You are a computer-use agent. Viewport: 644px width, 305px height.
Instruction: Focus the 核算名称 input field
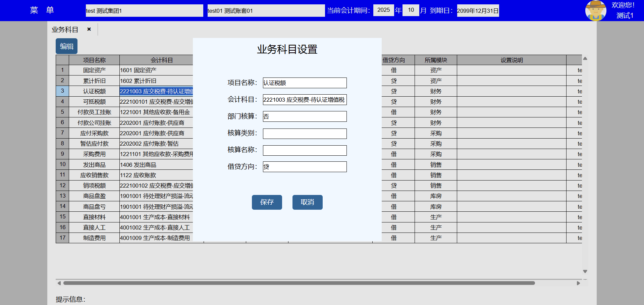click(x=305, y=150)
